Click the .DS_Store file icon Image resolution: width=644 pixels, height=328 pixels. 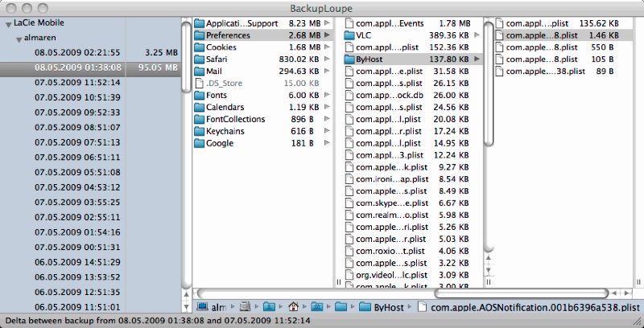tap(199, 84)
